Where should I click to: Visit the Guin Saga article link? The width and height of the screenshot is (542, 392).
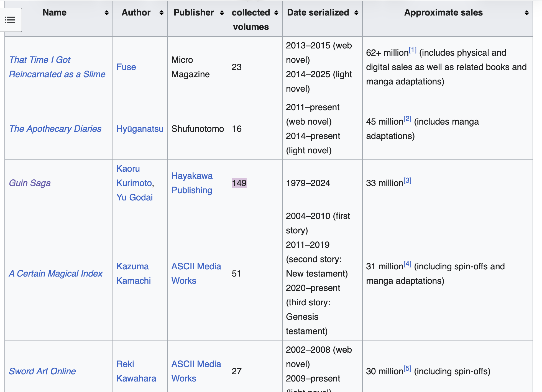click(x=30, y=183)
